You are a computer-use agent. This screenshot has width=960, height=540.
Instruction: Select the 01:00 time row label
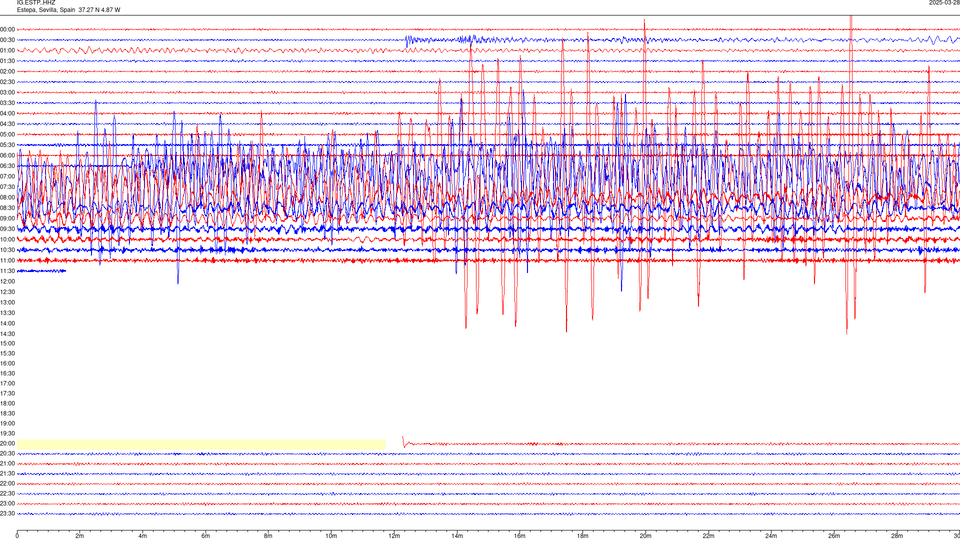point(7,50)
